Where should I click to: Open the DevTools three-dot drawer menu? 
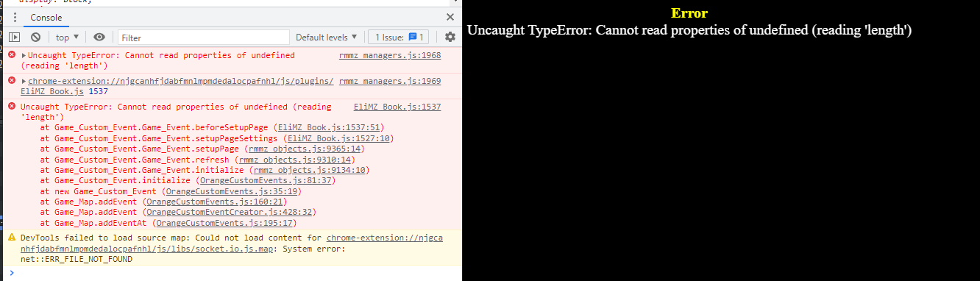pos(15,18)
